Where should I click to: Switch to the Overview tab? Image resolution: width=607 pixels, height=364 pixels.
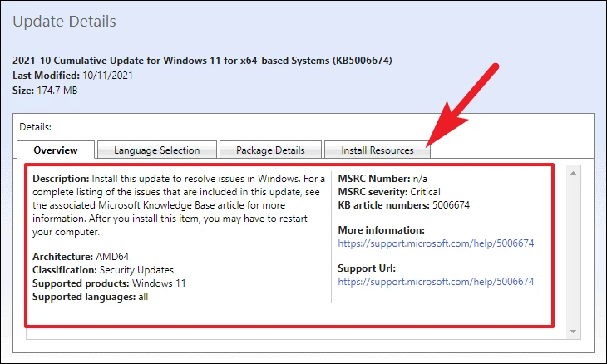coord(56,150)
